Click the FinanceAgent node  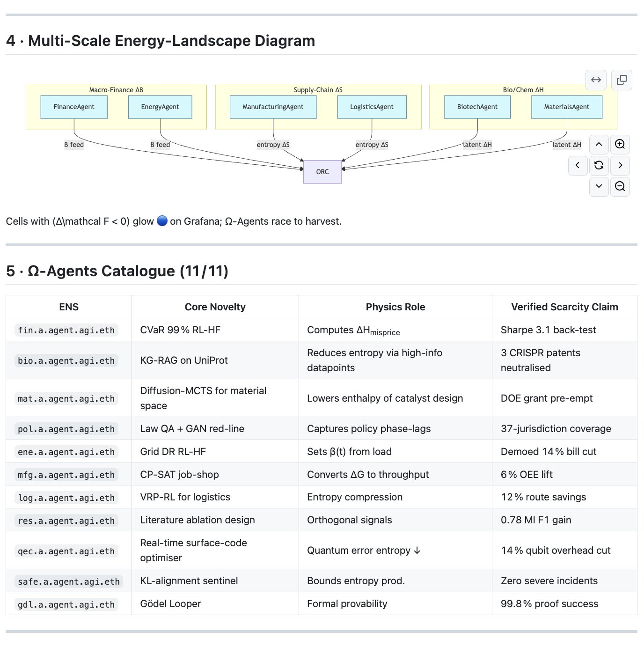pyautogui.click(x=74, y=107)
